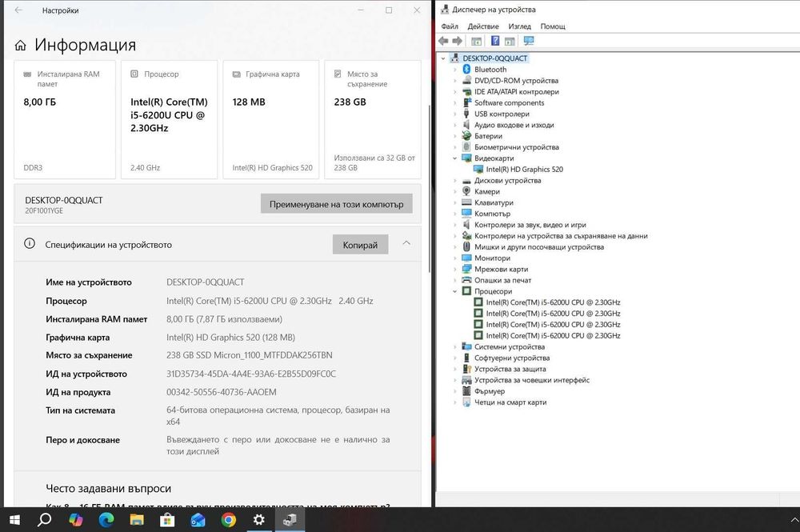Click Преименуване на този компютър button
This screenshot has width=800, height=532.
click(x=336, y=204)
